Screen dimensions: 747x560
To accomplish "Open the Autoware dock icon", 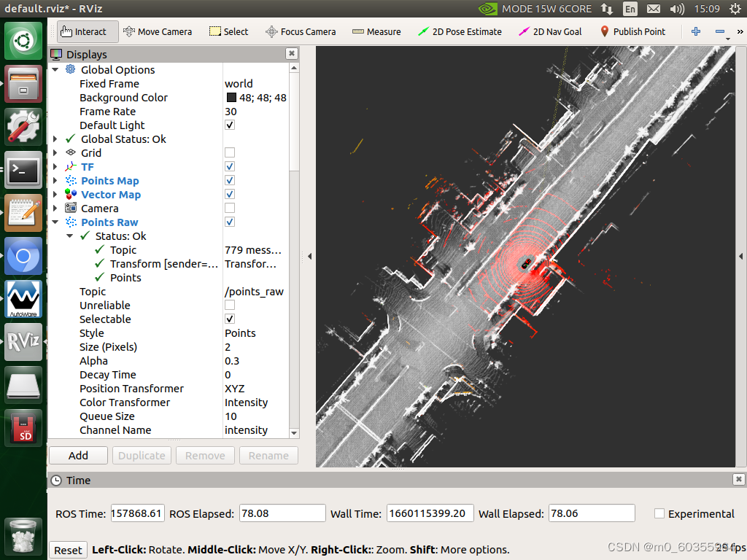I will point(23,299).
